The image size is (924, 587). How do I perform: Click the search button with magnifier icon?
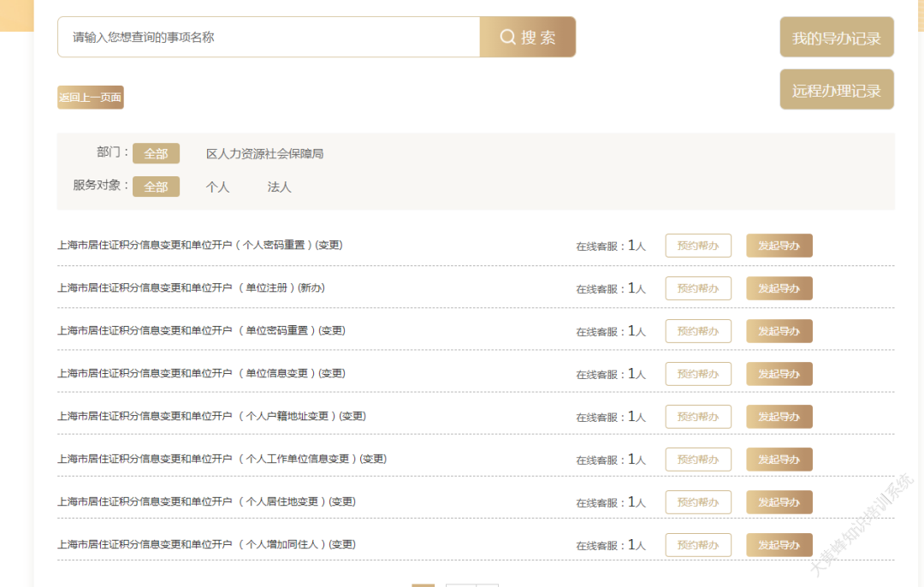pyautogui.click(x=527, y=37)
